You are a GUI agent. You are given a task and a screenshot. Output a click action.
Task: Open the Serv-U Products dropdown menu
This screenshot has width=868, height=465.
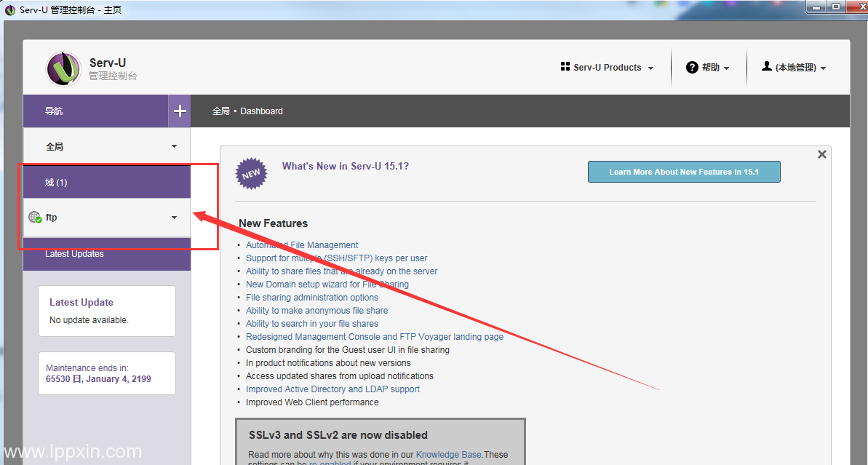click(x=608, y=68)
